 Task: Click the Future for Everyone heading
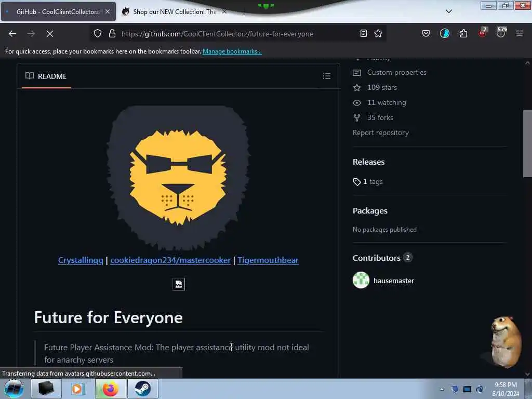coord(108,317)
